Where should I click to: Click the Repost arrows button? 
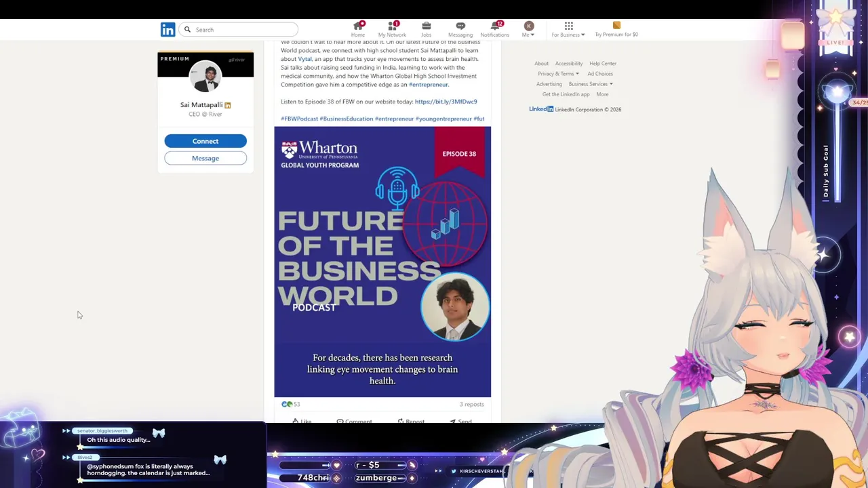point(411,421)
